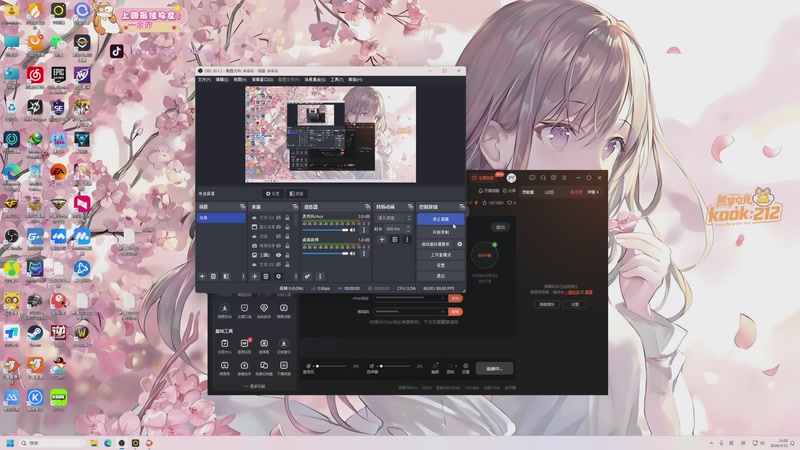This screenshot has height=450, width=800.
Task: Open source properties gear in Sources toolbar
Action: [279, 277]
